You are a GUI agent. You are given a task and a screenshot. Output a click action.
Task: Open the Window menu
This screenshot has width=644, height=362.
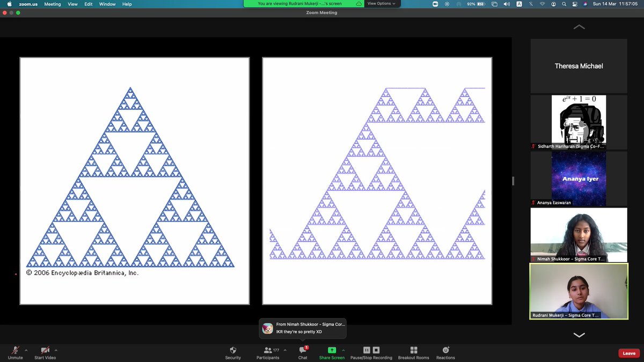(107, 4)
